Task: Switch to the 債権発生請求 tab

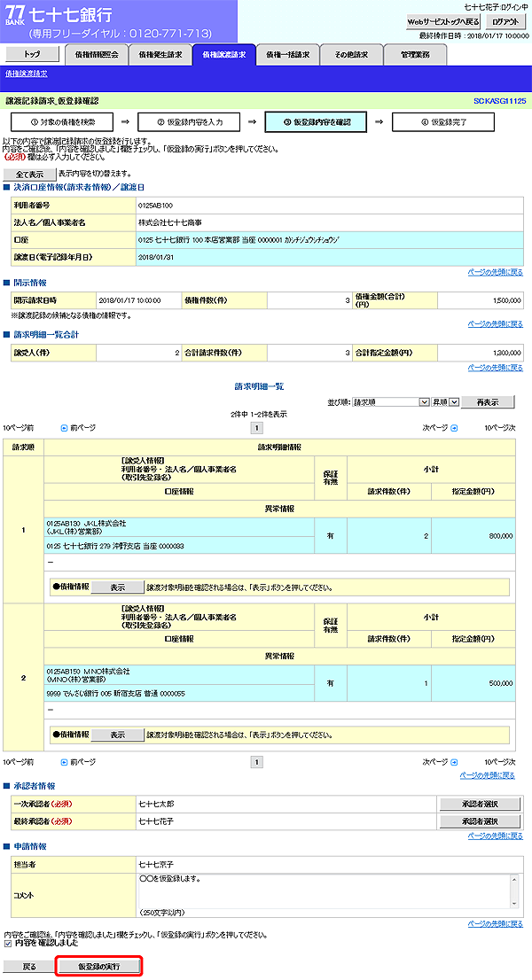Action: click(x=160, y=55)
